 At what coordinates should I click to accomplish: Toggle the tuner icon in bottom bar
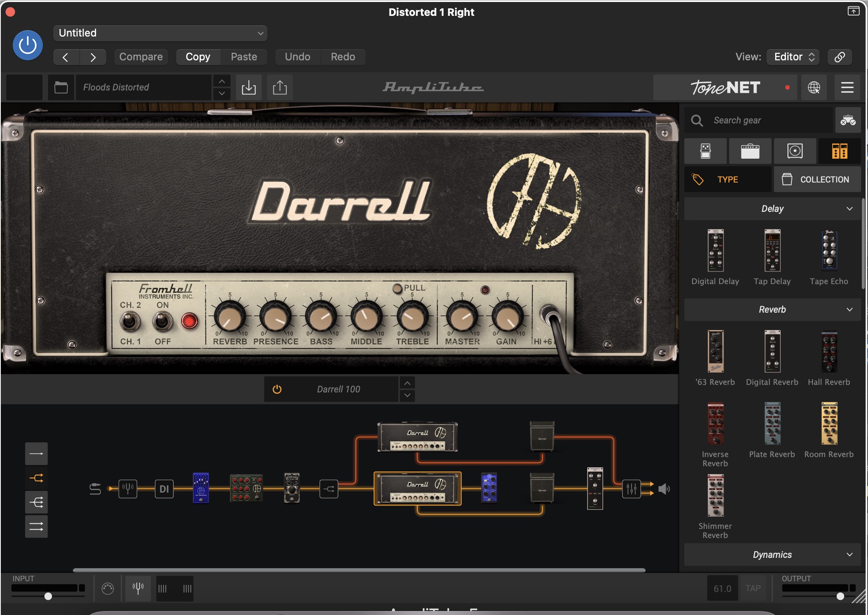(138, 588)
